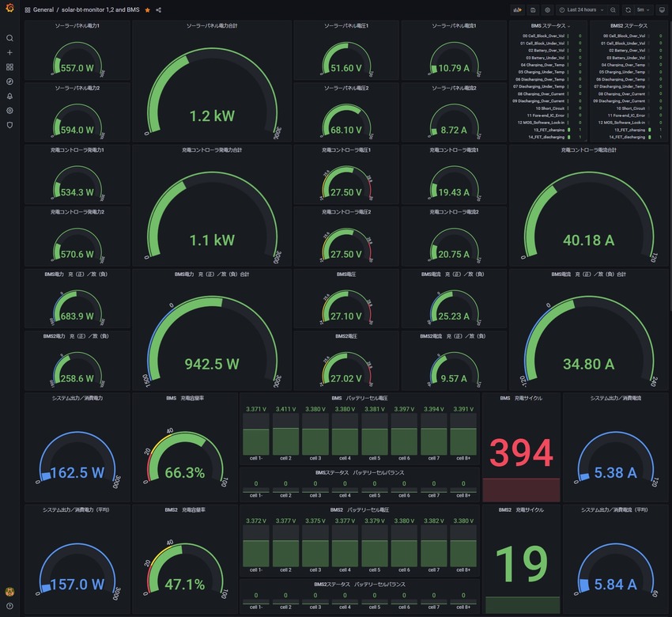The width and height of the screenshot is (672, 617).
Task: Open the Help question mark icon
Action: point(9,606)
